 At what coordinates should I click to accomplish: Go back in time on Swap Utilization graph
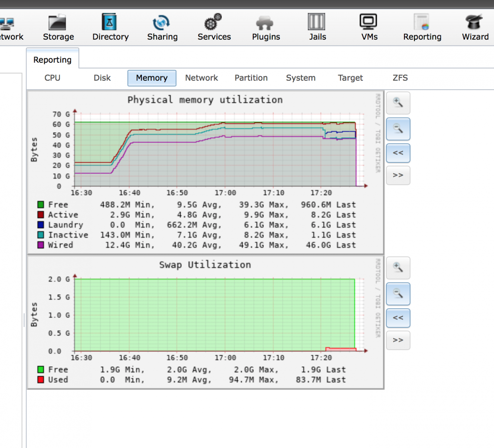(398, 318)
